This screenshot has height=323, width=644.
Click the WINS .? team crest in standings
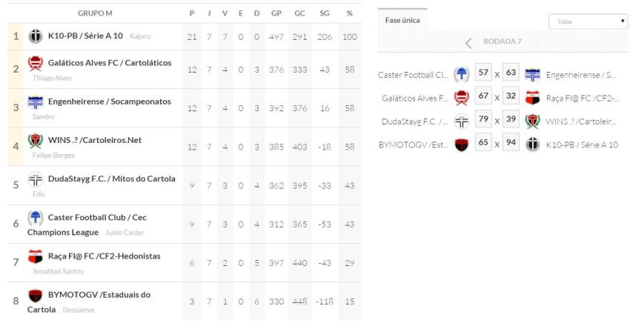(36, 140)
